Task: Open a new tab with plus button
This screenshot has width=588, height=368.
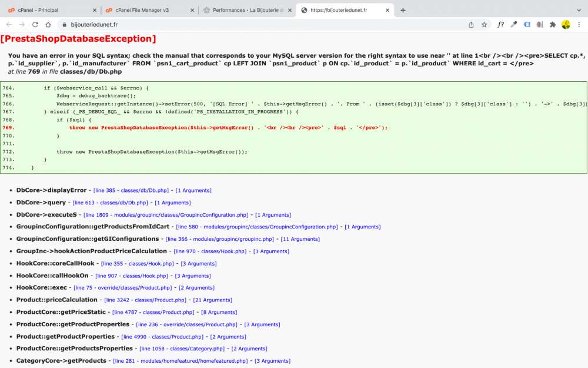Action: tap(403, 10)
